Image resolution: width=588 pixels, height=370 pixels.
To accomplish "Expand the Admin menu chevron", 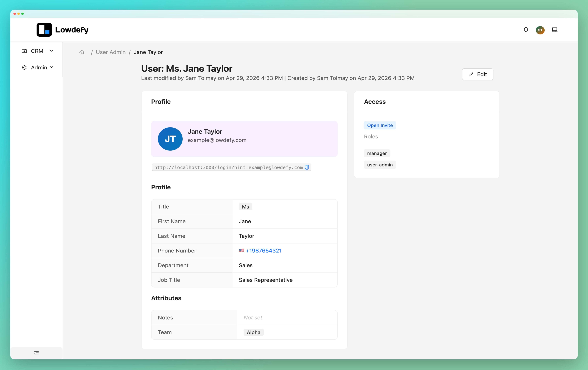I will point(52,67).
